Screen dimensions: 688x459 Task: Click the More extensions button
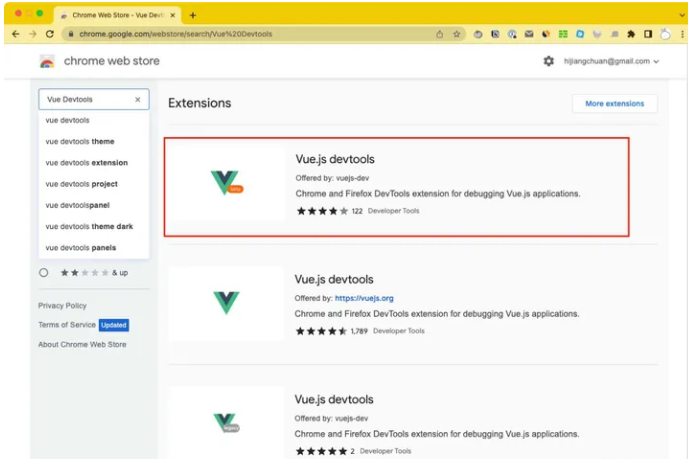coord(614,104)
